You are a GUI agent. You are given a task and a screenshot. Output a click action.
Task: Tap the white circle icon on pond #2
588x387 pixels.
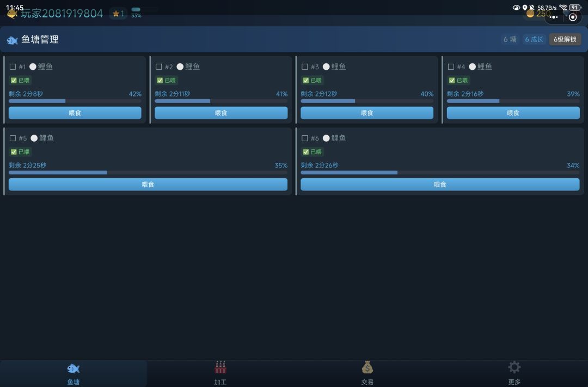(x=180, y=67)
